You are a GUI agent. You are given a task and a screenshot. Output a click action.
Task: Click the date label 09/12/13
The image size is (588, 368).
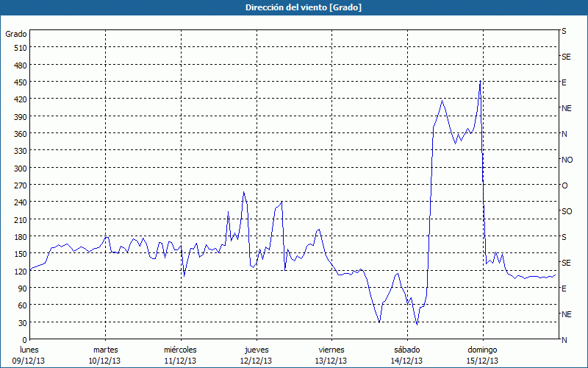point(30,361)
